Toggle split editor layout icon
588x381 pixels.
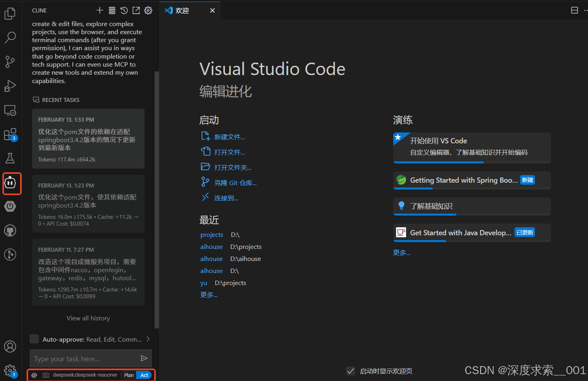(x=574, y=10)
